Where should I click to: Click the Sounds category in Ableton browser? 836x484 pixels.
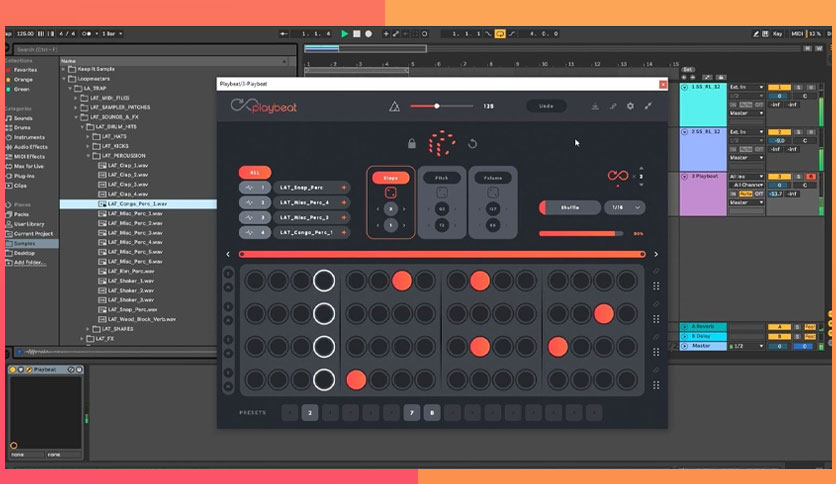click(23, 118)
